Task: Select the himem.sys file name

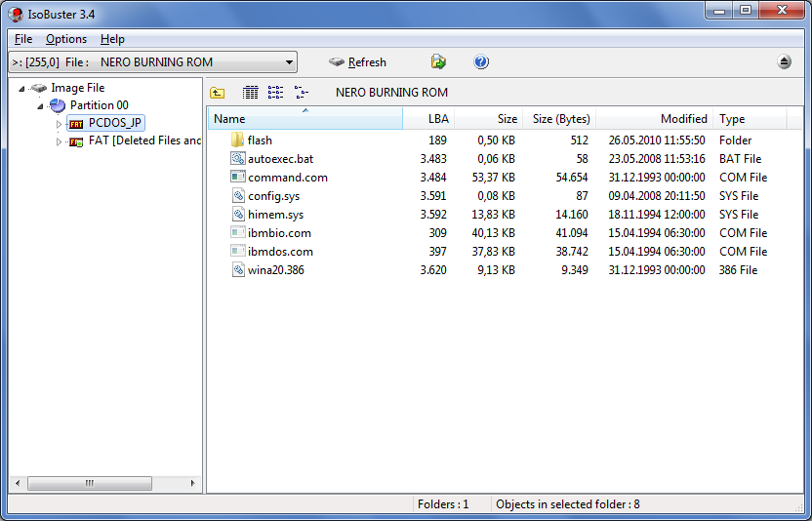Action: coord(275,215)
